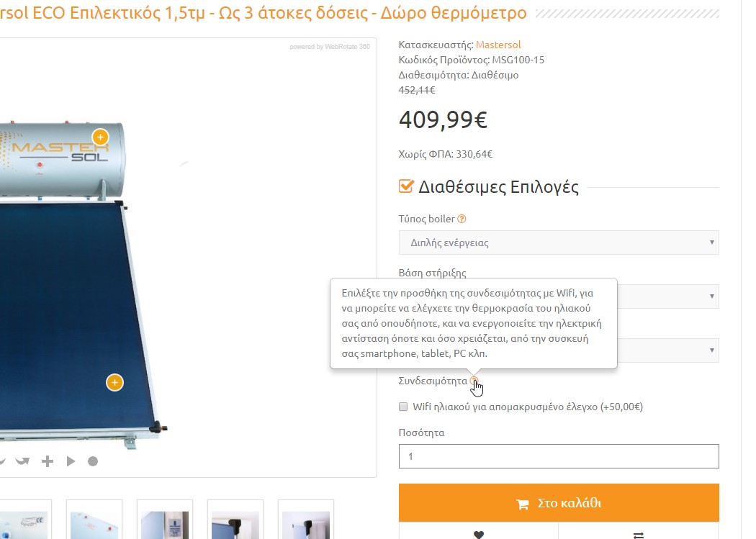Zoom in with the plus viewer control

(x=48, y=461)
